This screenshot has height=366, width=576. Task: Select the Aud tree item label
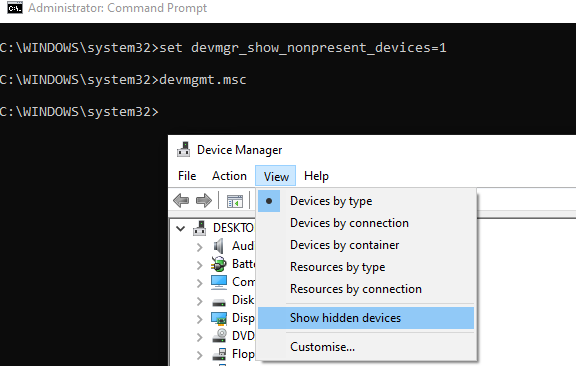tap(243, 246)
